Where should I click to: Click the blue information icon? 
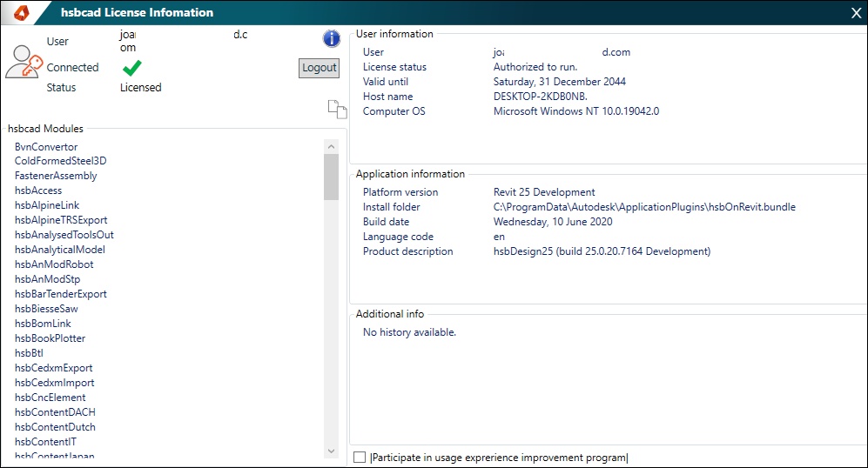coord(331,39)
